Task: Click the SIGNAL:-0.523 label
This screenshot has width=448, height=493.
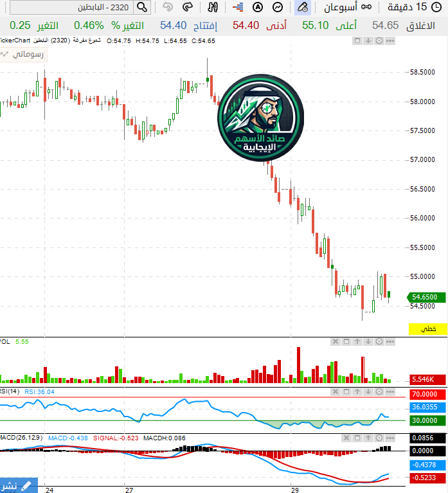Action: point(116,438)
